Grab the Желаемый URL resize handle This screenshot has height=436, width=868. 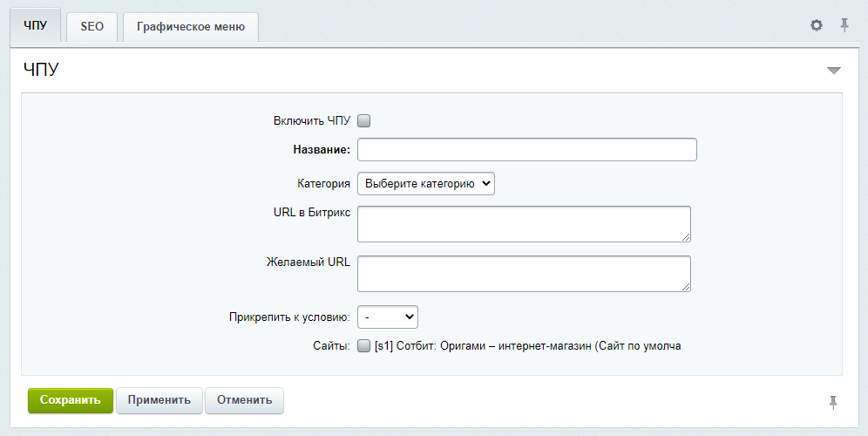pos(686,287)
